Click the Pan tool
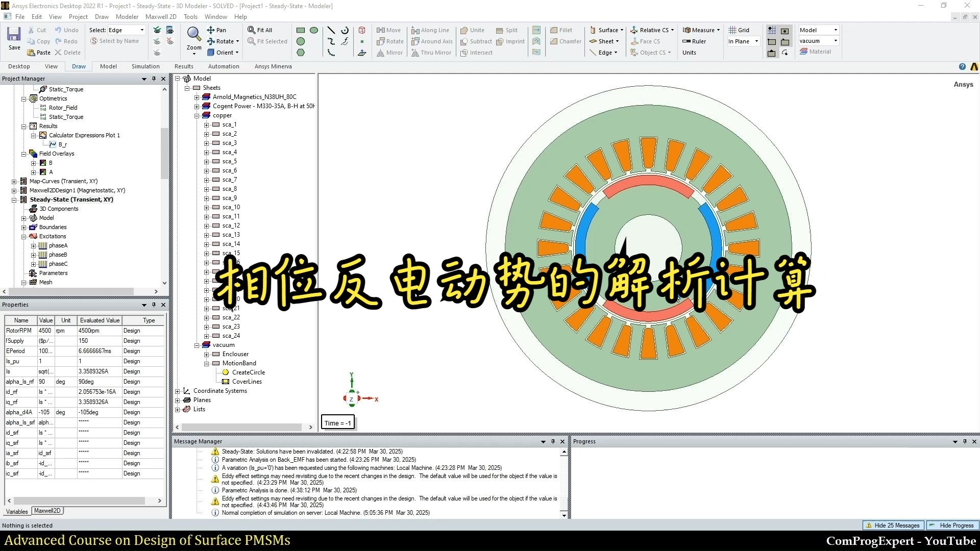Screen dimensions: 980x551 click(216, 30)
